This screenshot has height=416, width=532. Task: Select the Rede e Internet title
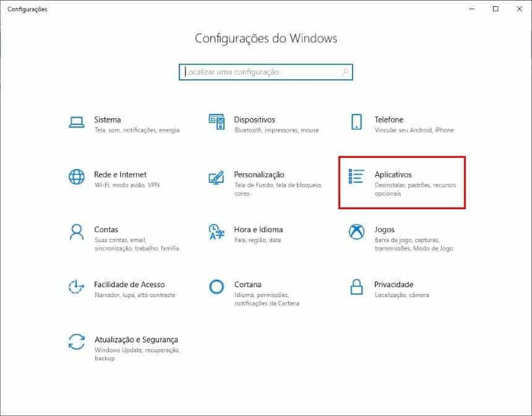[120, 175]
